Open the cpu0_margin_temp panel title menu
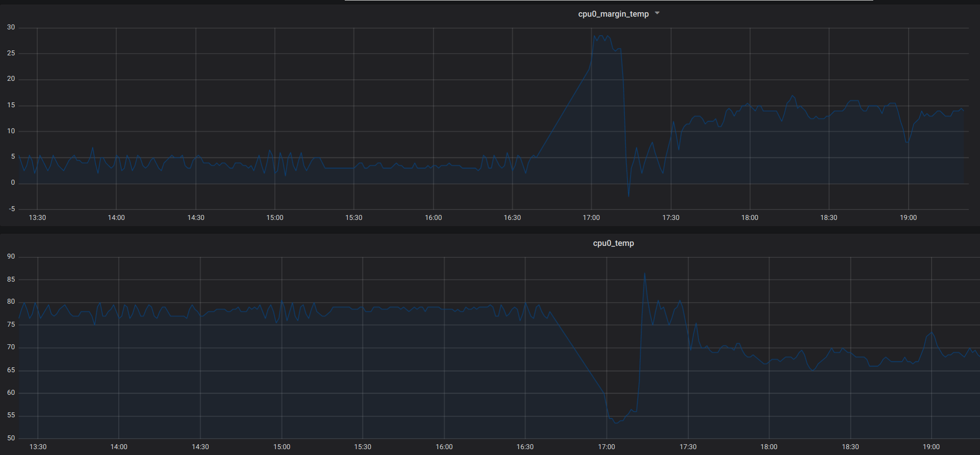The width and height of the screenshot is (980, 455). click(x=613, y=14)
